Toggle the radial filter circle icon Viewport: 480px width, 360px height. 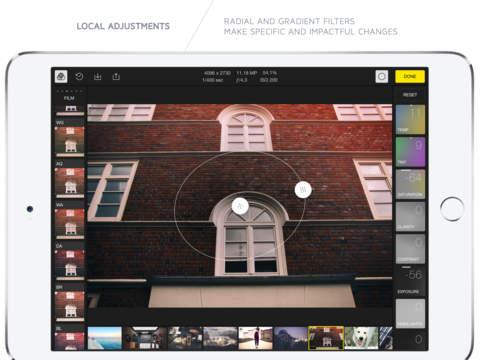[382, 76]
